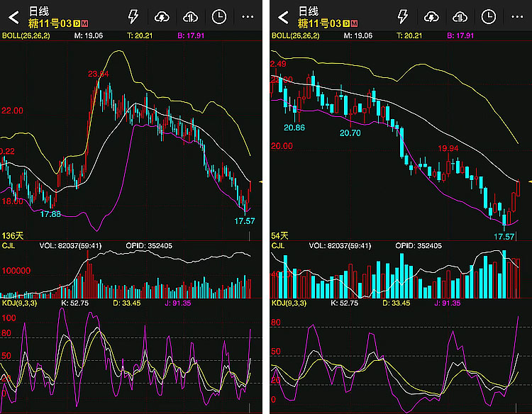This screenshot has width=532, height=414.
Task: Tap yellow current price arrow in right chart
Action: pyautogui.click(x=530, y=182)
